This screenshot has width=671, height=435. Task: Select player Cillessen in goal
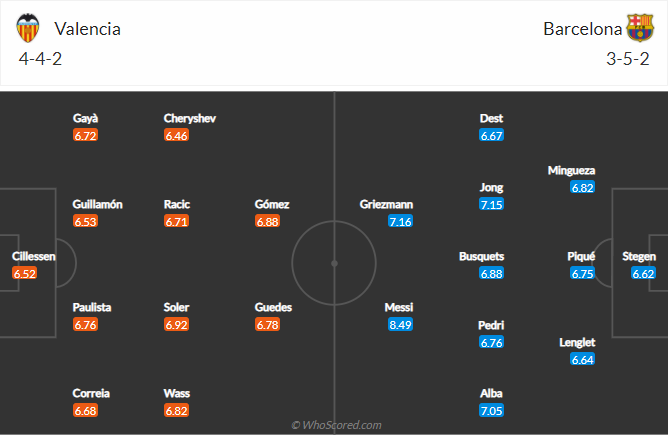[x=34, y=256]
